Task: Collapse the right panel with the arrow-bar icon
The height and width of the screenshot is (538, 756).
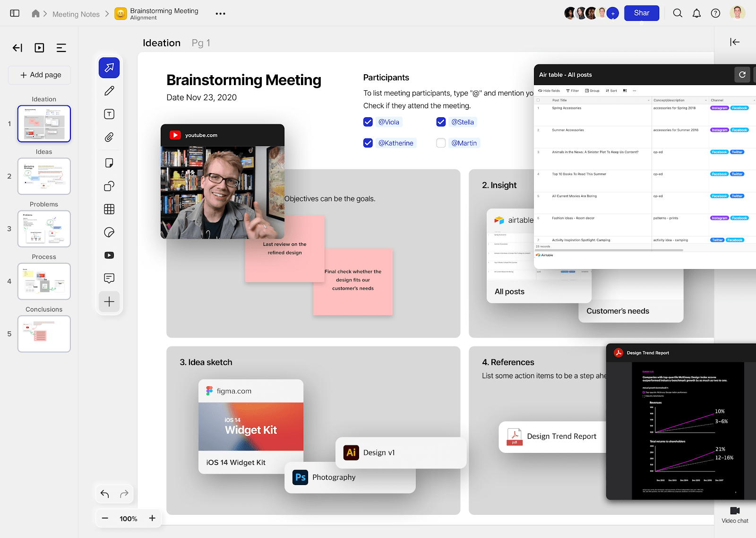Action: click(735, 42)
